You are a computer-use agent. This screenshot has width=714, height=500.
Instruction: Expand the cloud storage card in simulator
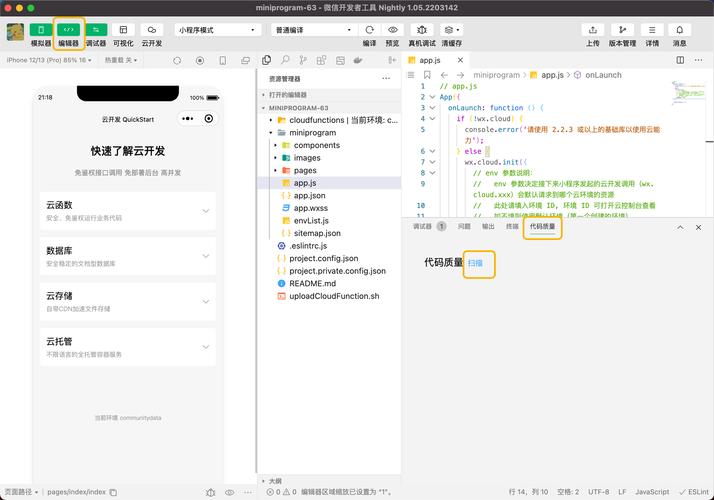click(128, 301)
